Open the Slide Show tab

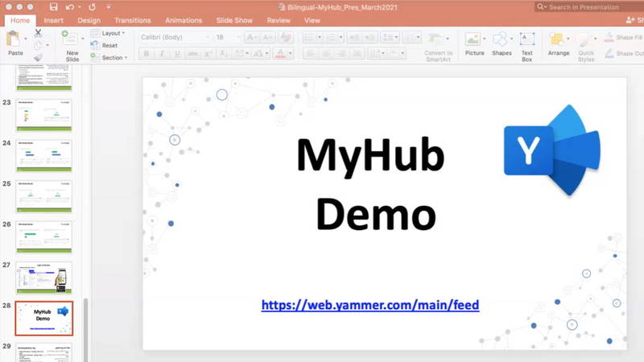click(x=234, y=20)
